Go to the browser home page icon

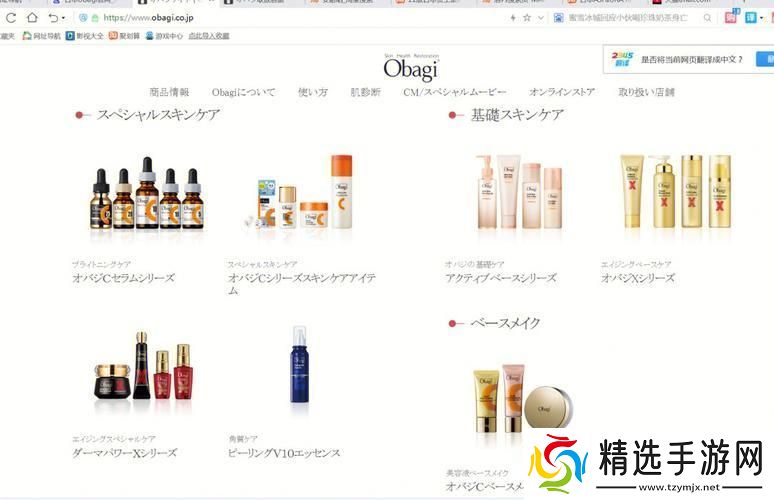click(x=32, y=18)
